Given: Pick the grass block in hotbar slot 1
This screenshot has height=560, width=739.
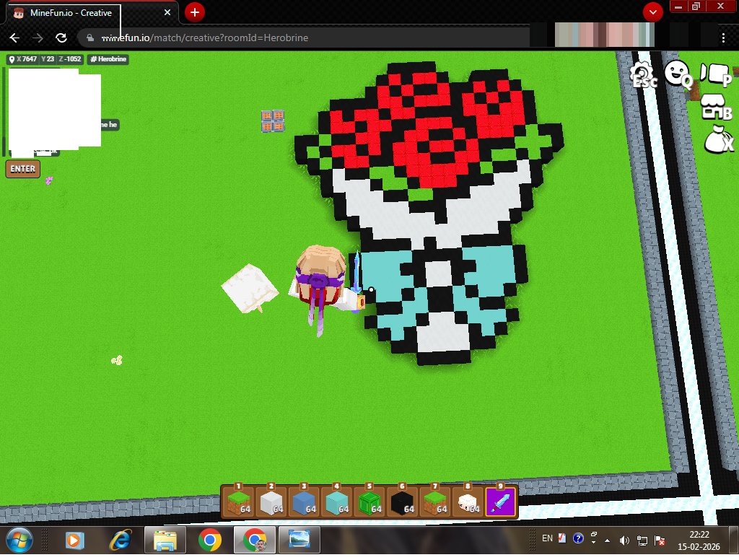Looking at the screenshot, I should tap(237, 502).
